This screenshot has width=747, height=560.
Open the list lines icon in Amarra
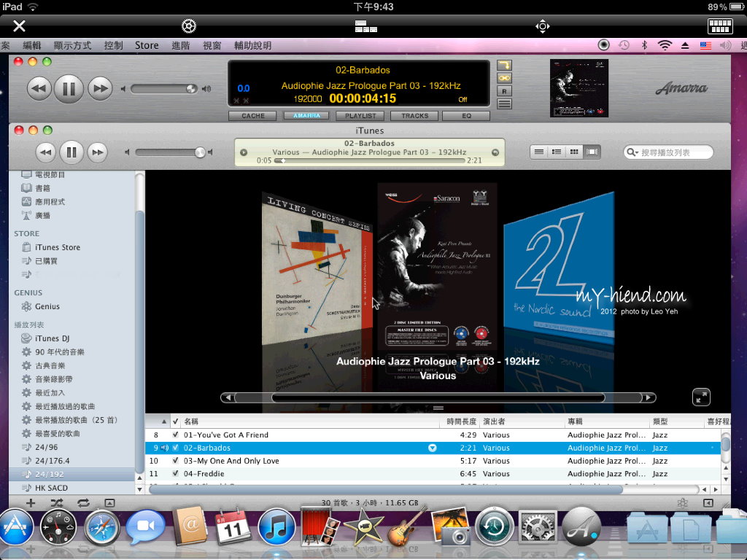pyautogui.click(x=504, y=104)
